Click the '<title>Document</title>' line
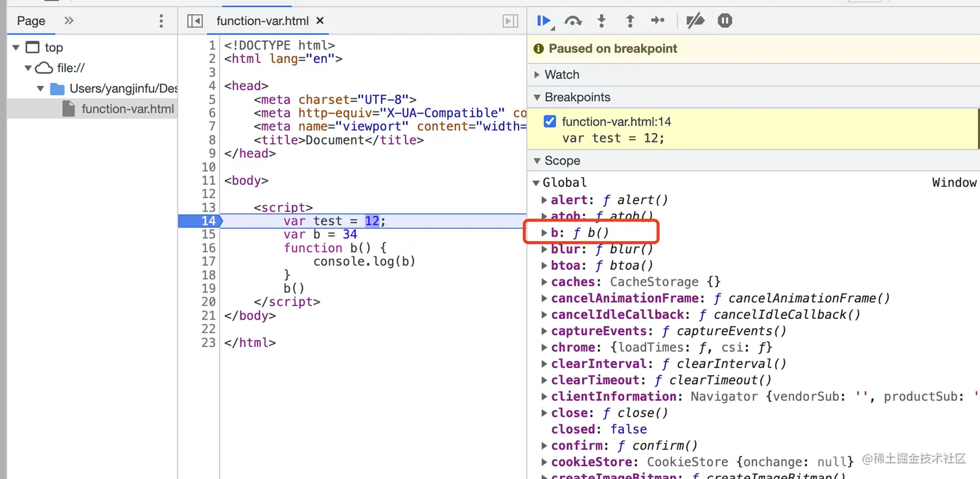Image resolution: width=980 pixels, height=479 pixels. tap(338, 140)
